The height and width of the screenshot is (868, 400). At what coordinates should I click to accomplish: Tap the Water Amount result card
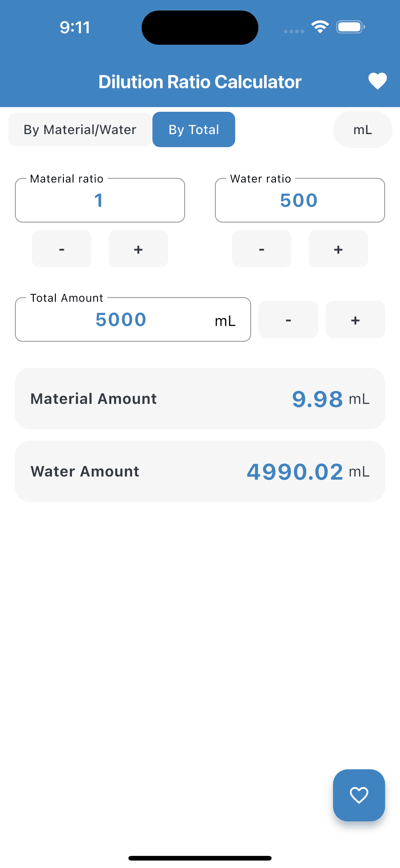(x=200, y=471)
